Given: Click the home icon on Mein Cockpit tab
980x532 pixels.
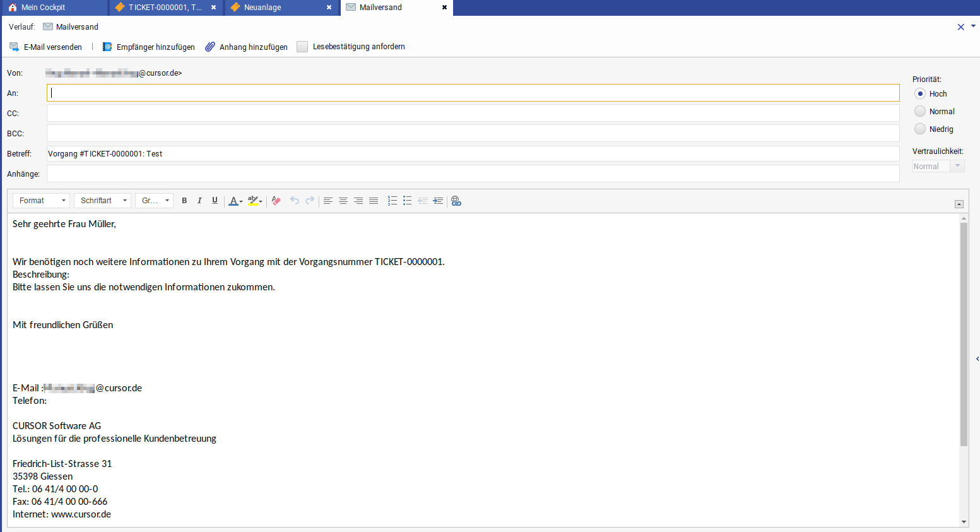Looking at the screenshot, I should click(13, 8).
